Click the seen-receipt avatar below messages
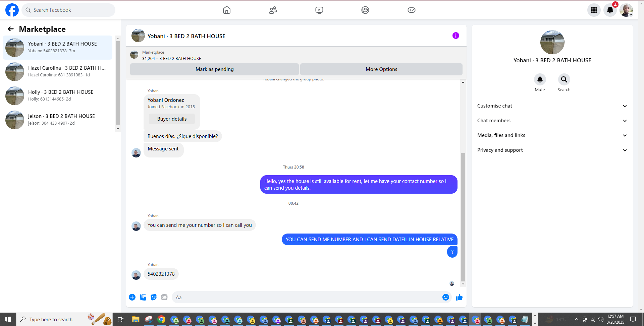The image size is (644, 326). point(452,283)
